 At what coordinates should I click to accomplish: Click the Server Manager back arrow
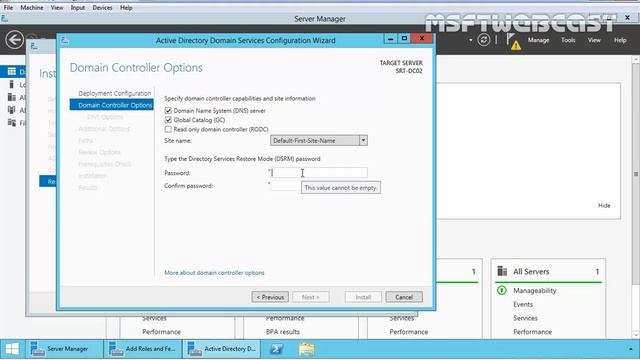click(x=15, y=40)
